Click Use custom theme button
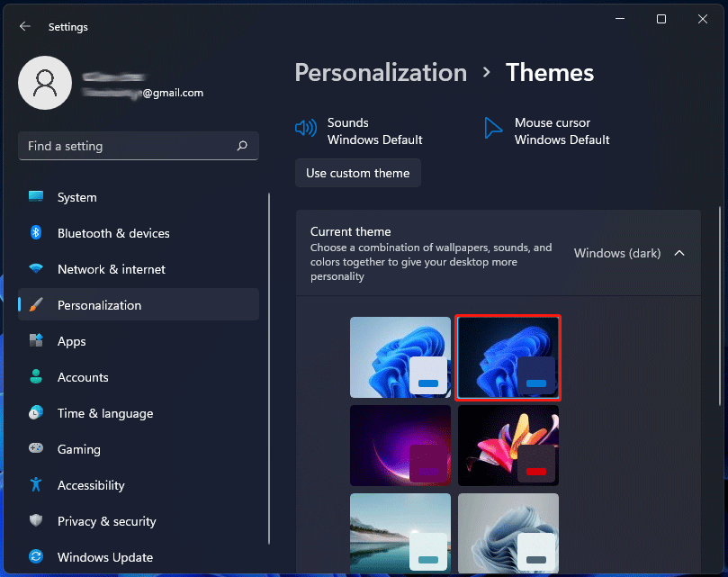 [358, 173]
